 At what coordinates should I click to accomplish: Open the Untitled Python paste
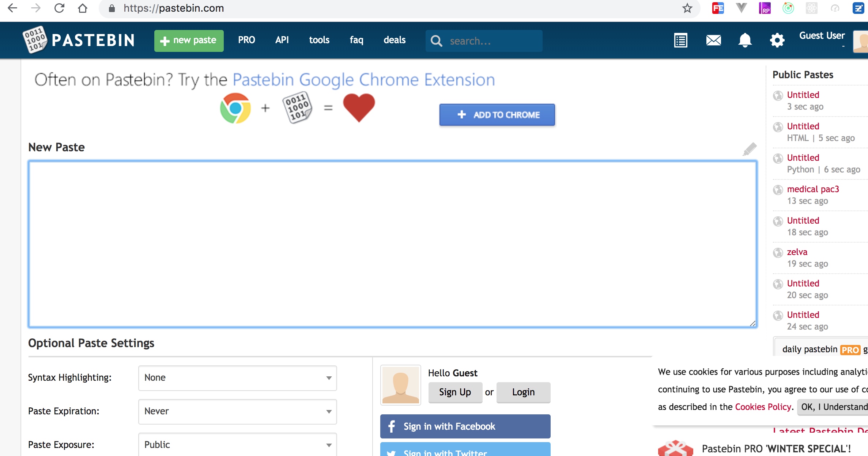tap(803, 158)
